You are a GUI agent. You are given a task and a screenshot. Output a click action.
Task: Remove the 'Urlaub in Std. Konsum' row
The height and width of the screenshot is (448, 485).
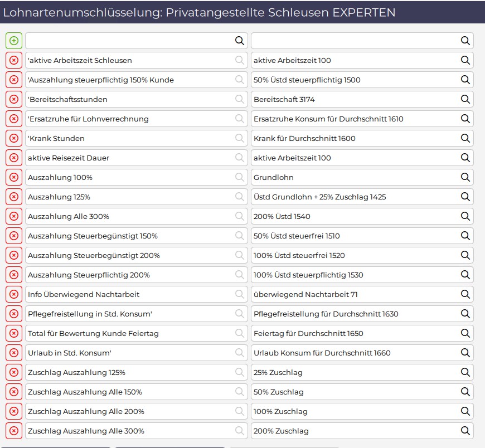(14, 352)
